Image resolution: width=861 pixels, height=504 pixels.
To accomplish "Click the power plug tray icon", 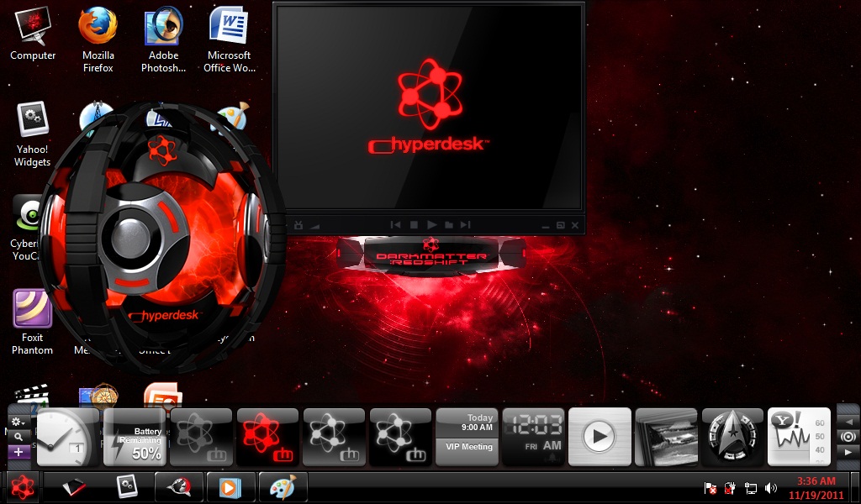I will point(730,488).
